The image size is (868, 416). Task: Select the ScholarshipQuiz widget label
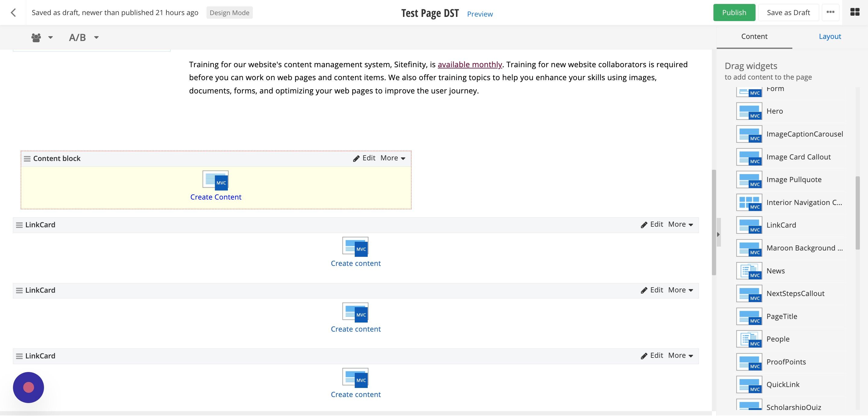(x=794, y=407)
